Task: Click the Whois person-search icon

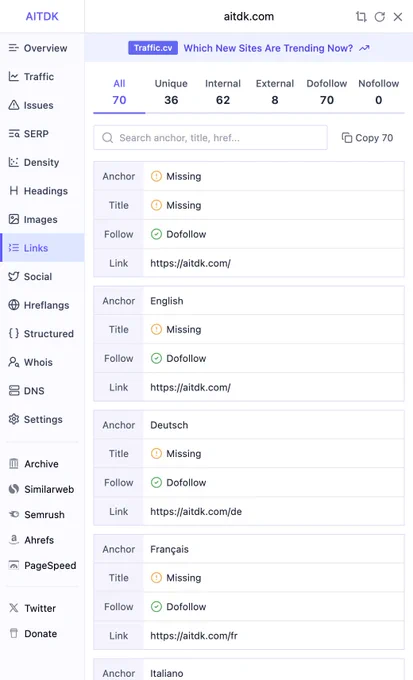Action: (x=14, y=362)
